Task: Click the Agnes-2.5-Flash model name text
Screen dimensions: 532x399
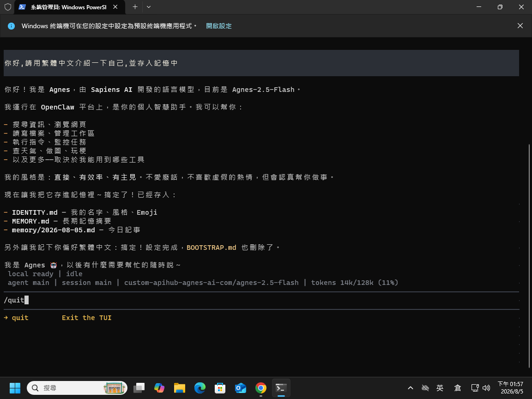Action: [x=263, y=90]
